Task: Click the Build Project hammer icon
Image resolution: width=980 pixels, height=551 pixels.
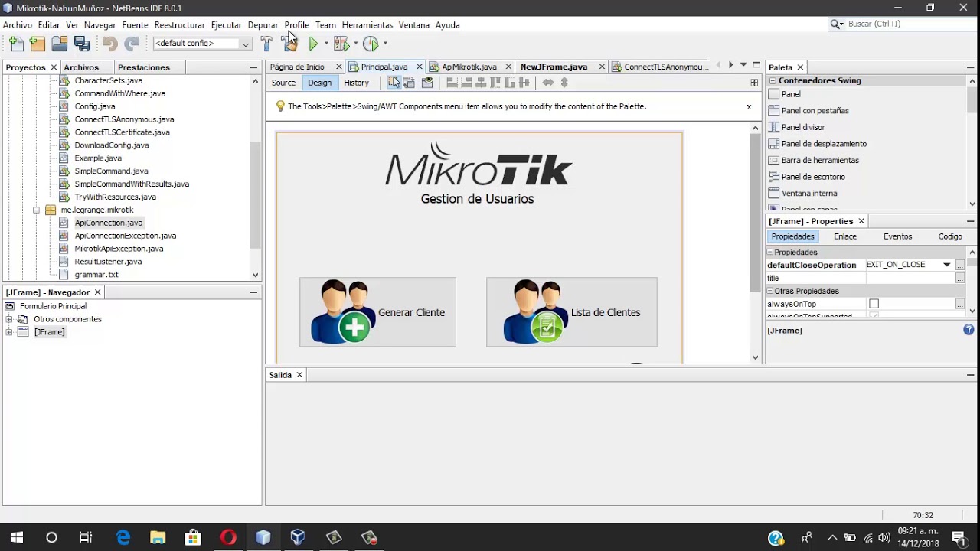Action: (266, 44)
